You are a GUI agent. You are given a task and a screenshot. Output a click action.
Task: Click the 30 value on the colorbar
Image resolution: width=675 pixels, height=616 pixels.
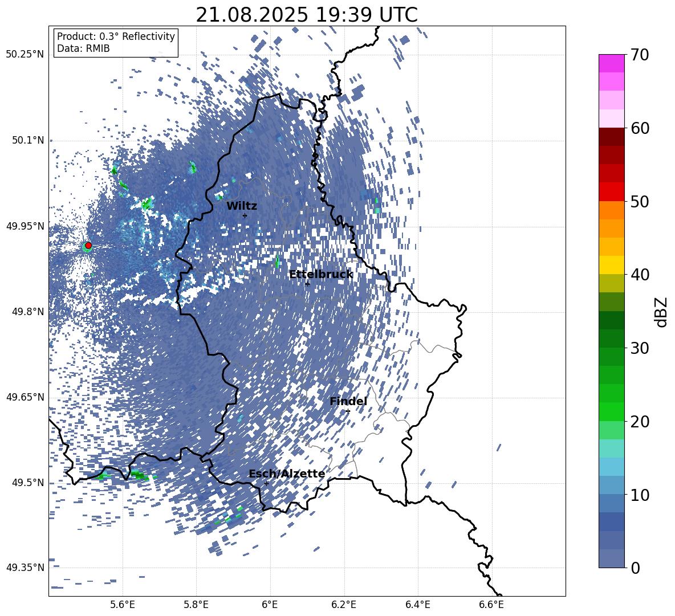[640, 348]
